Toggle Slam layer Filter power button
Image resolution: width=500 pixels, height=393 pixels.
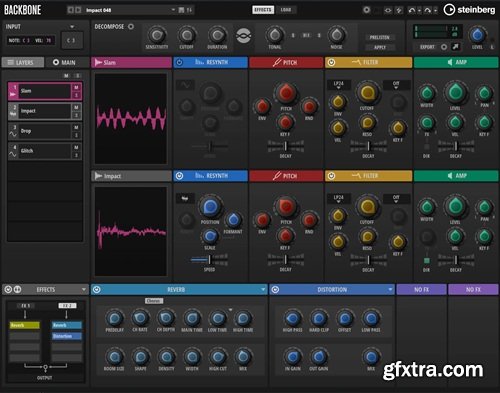331,62
